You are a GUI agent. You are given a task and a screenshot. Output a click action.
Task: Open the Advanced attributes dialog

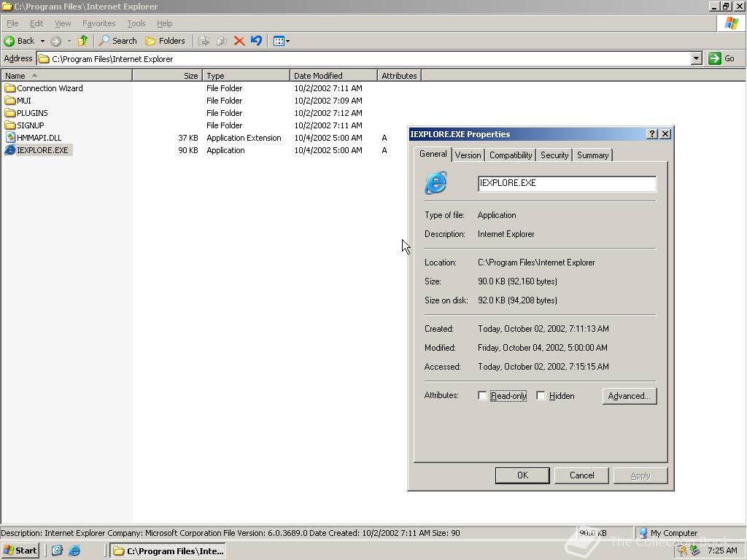pos(630,396)
